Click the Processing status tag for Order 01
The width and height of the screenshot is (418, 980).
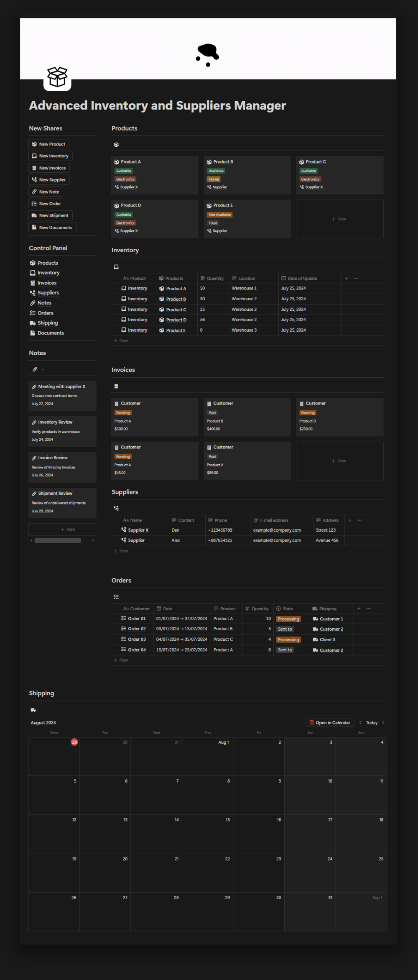(288, 619)
